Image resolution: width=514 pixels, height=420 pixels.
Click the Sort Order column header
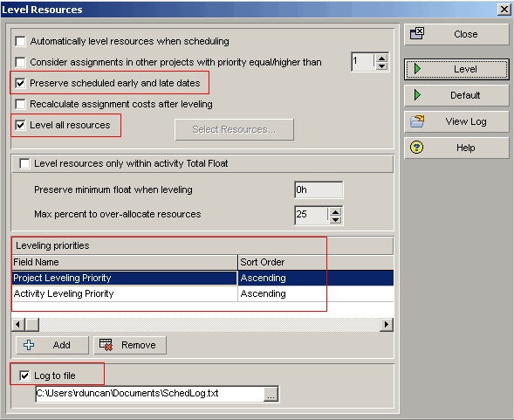click(282, 262)
